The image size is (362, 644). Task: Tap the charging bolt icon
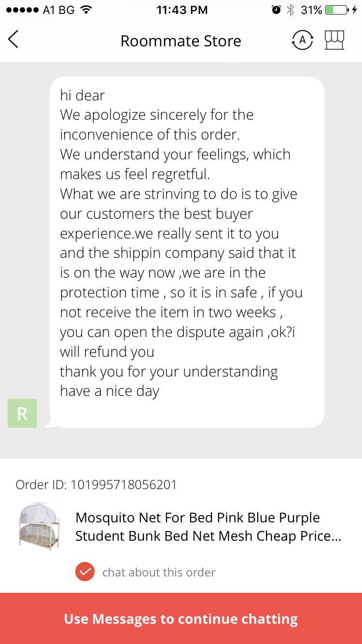tap(355, 10)
